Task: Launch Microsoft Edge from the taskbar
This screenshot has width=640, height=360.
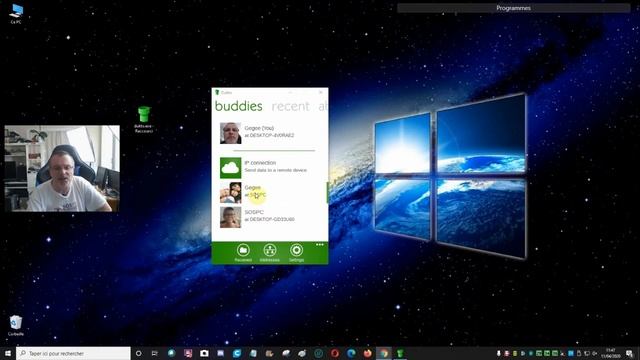Action: [351, 353]
